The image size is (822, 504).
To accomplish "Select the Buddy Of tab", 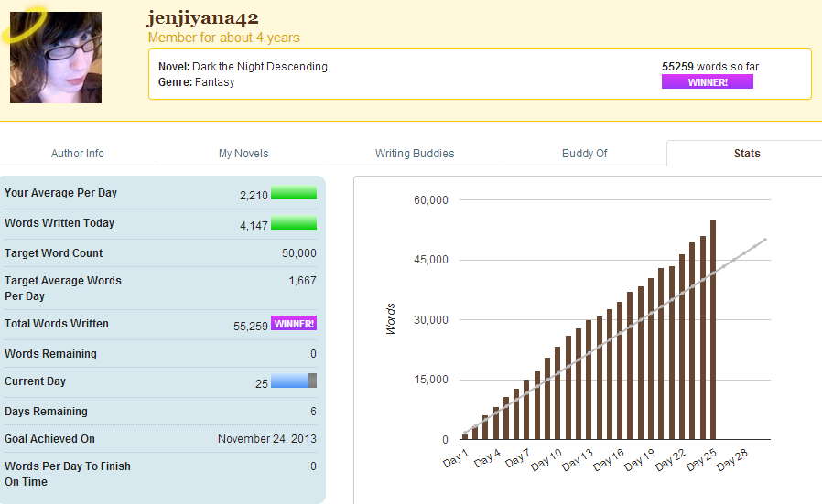I will (x=585, y=154).
